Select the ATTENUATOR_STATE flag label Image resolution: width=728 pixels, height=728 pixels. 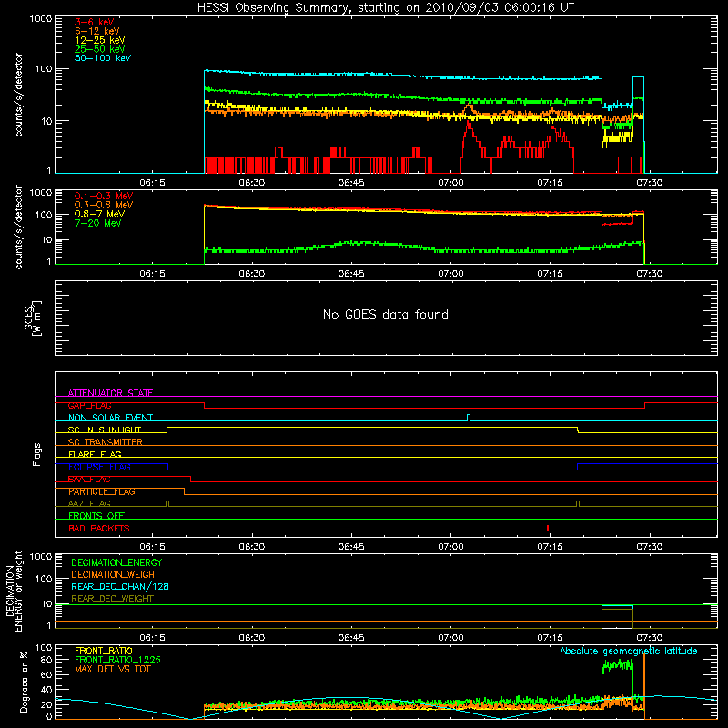point(110,393)
